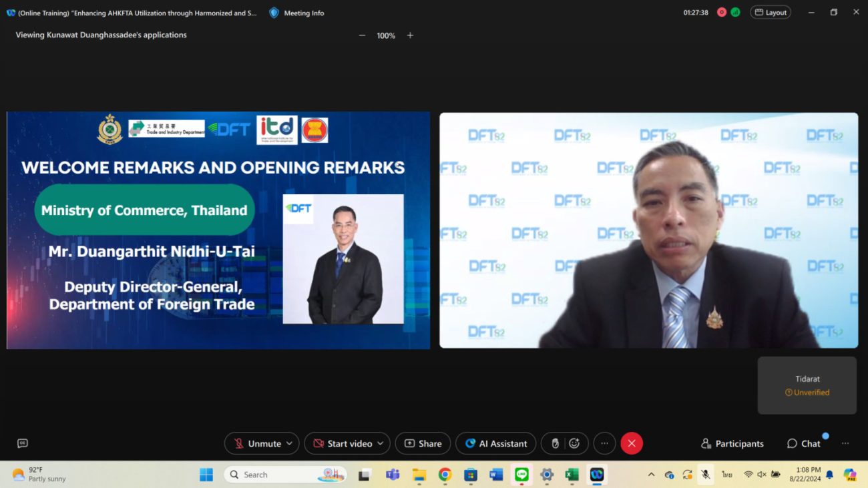Open the Chat panel
This screenshot has height=488, width=868.
coord(804,443)
